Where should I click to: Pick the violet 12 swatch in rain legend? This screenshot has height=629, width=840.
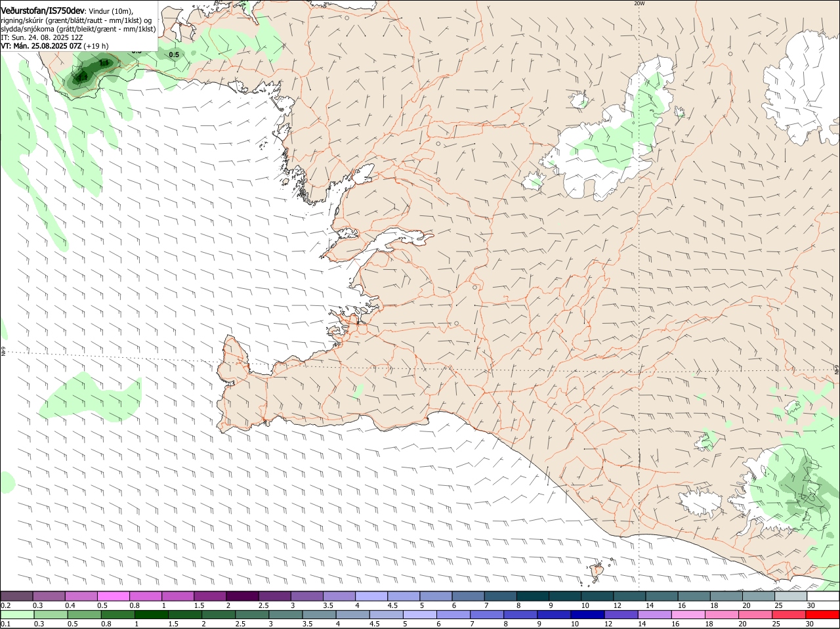[x=621, y=614]
